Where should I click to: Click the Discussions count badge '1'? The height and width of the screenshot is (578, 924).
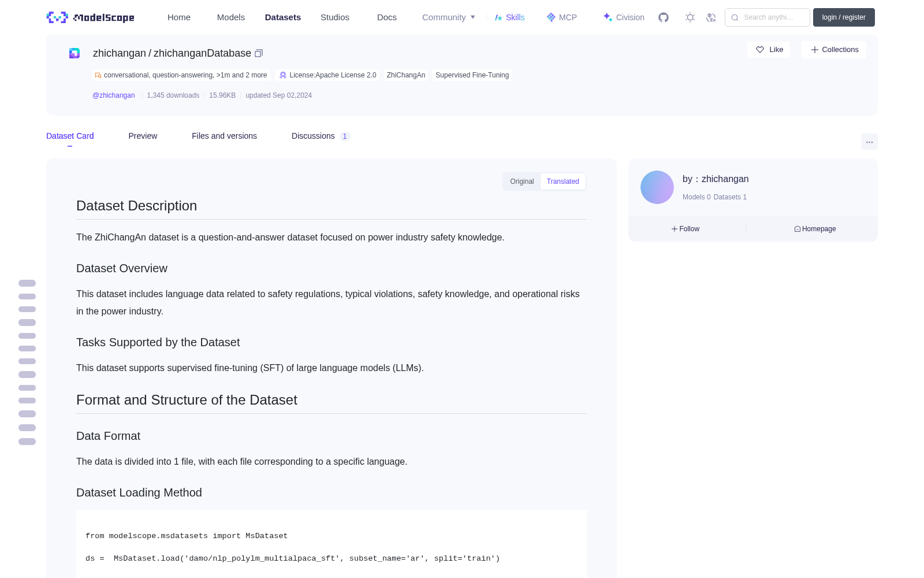(345, 136)
